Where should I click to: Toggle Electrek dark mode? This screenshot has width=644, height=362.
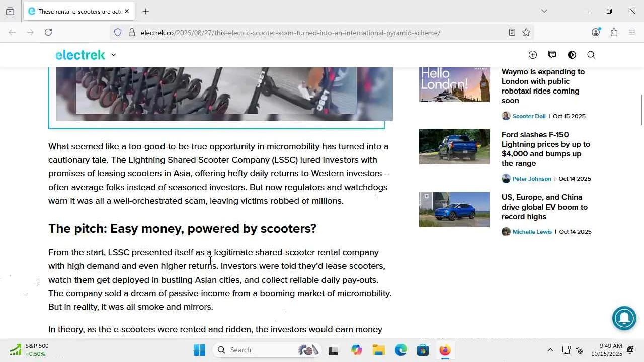[x=572, y=55]
